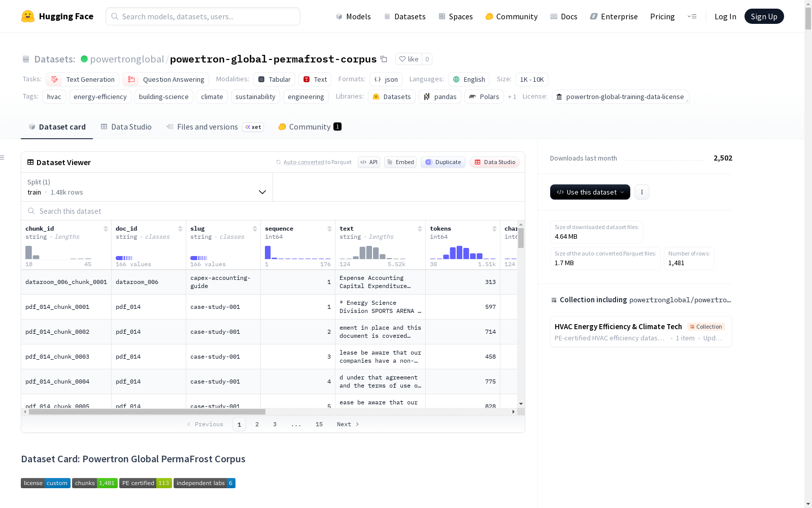This screenshot has height=508, width=812.
Task: Sort the sequence column
Action: (329, 229)
